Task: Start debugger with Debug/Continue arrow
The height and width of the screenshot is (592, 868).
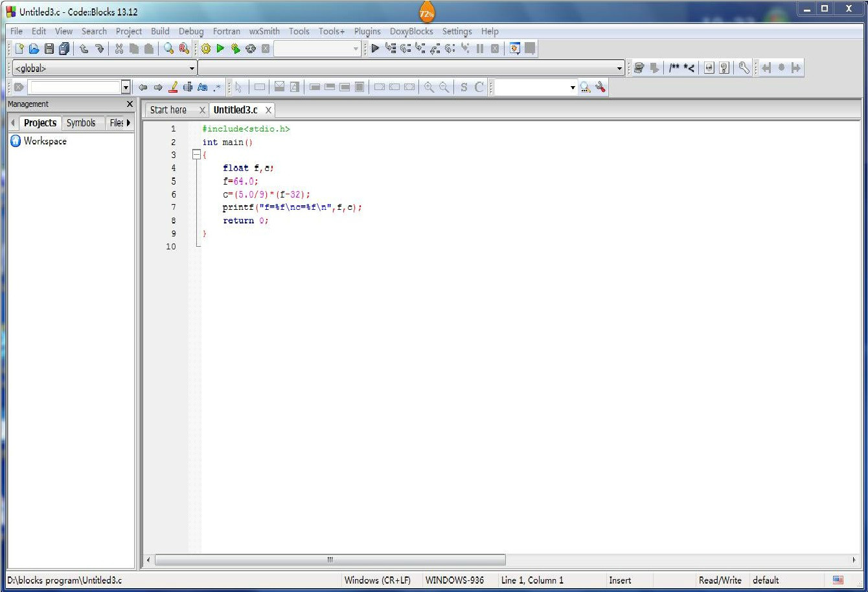Action: tap(375, 49)
